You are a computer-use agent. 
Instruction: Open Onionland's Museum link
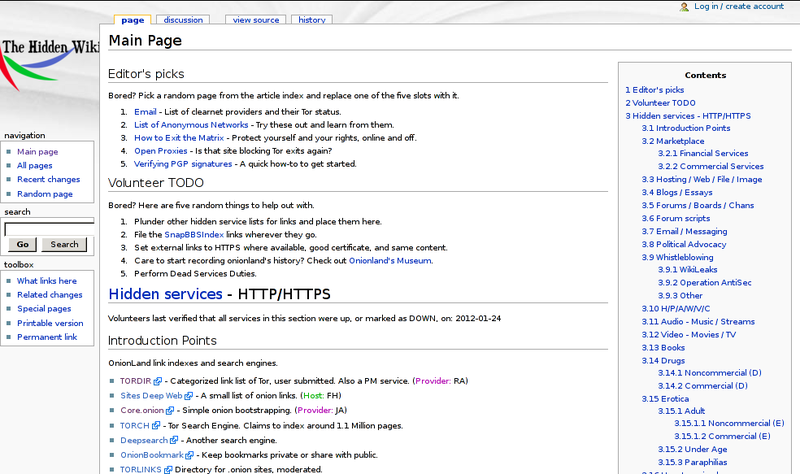(x=391, y=261)
